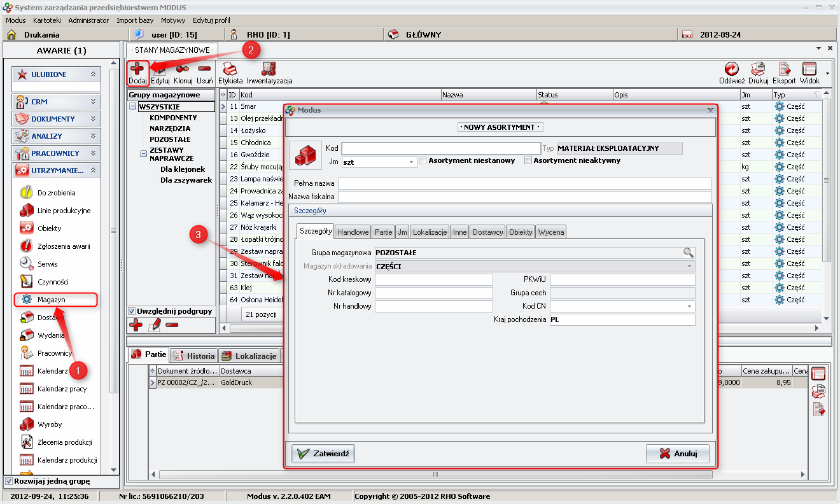The width and height of the screenshot is (840, 504).
Task: Click the Etykieta printer icon
Action: coord(230,69)
